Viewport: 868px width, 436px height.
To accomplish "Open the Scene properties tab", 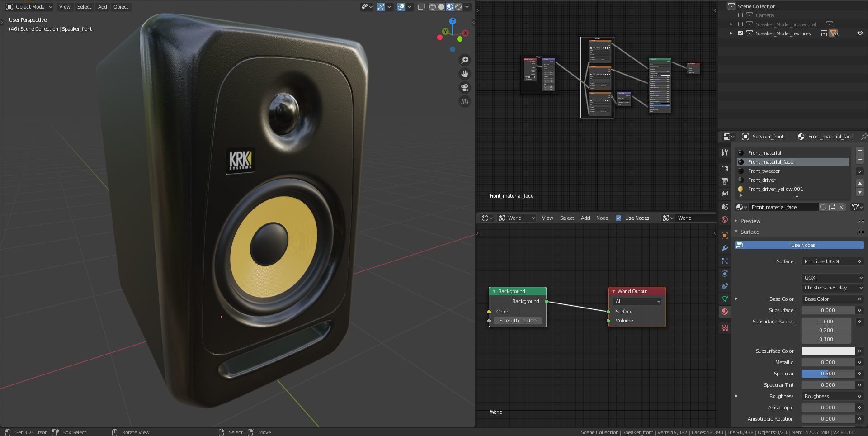I will point(725,207).
